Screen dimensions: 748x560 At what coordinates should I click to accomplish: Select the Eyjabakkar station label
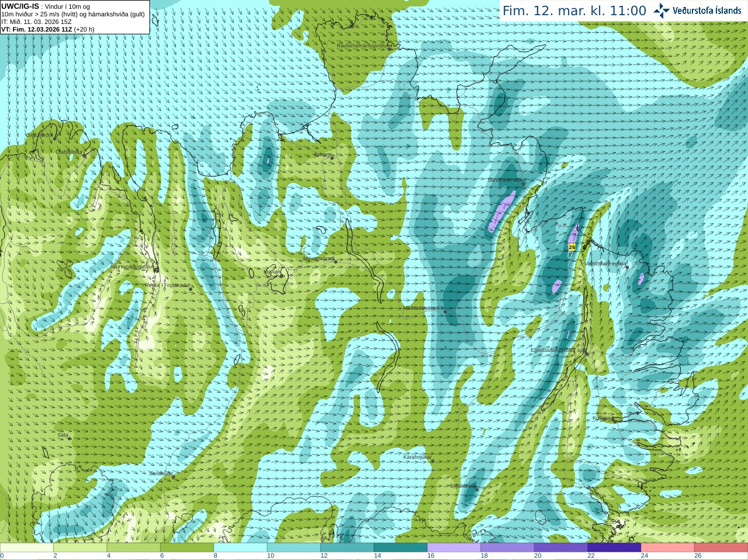[x=462, y=485]
